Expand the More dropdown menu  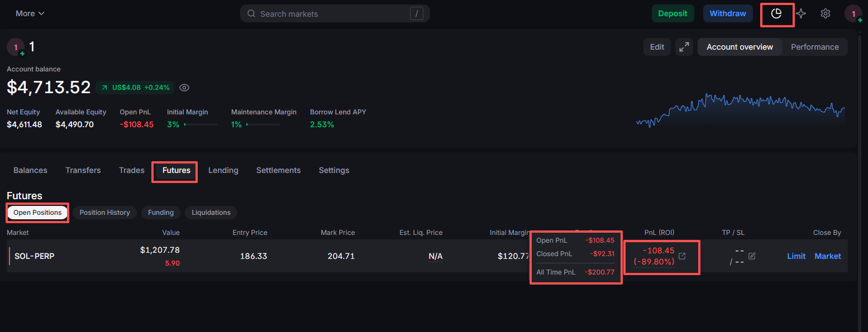pos(30,14)
